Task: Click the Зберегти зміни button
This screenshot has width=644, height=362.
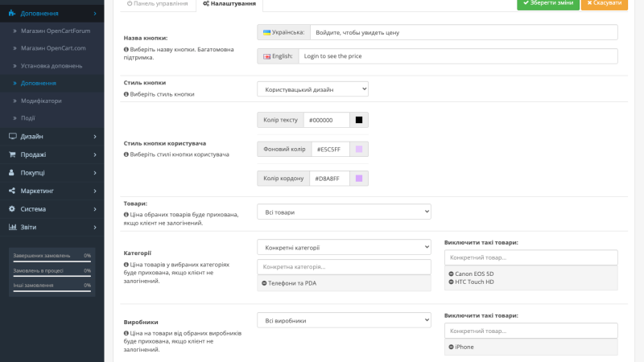Action: 548,3
